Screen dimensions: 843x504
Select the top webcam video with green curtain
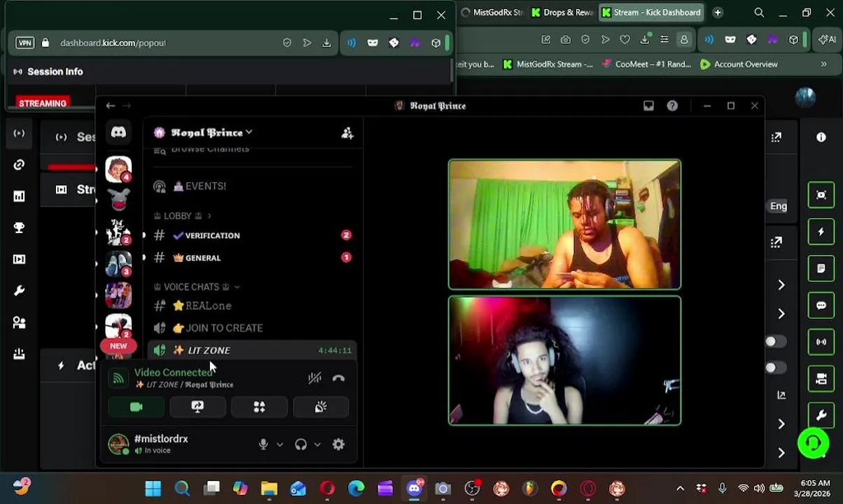564,224
